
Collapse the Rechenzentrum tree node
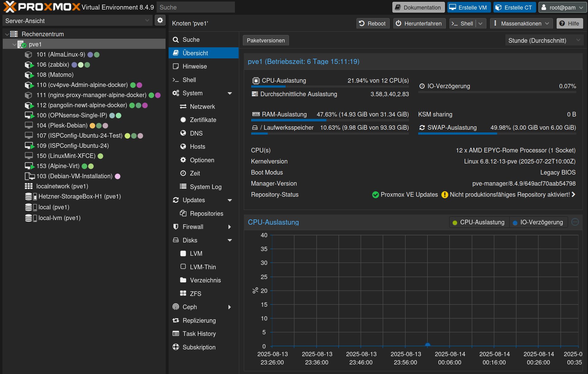coord(7,34)
